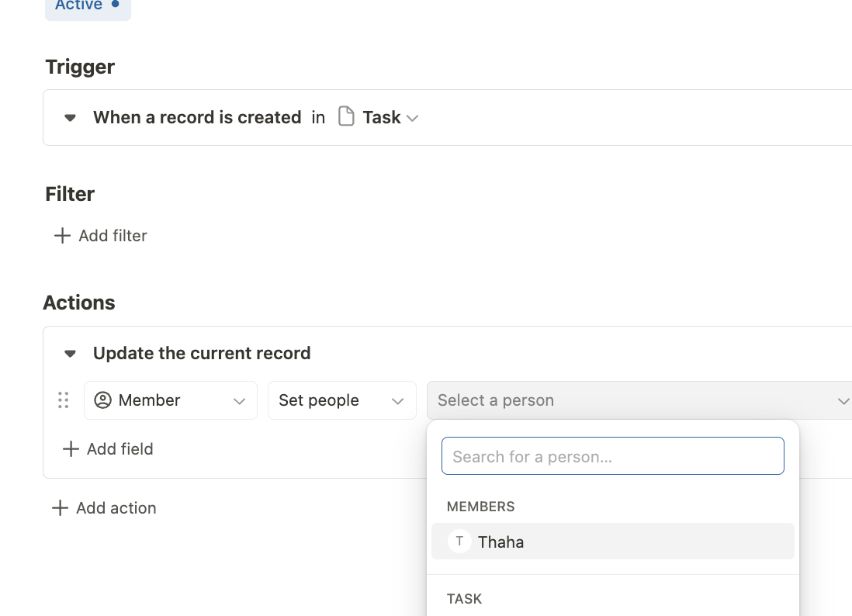Viewport: 852px width, 616px height.
Task: Focus the Search for a person field
Action: point(612,456)
